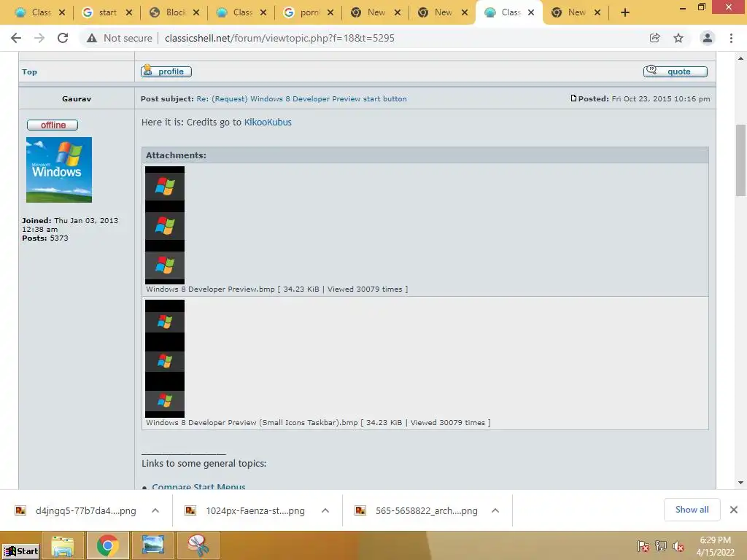Expand options for d4jngq5 download
This screenshot has height=560, width=747.
pos(155,510)
